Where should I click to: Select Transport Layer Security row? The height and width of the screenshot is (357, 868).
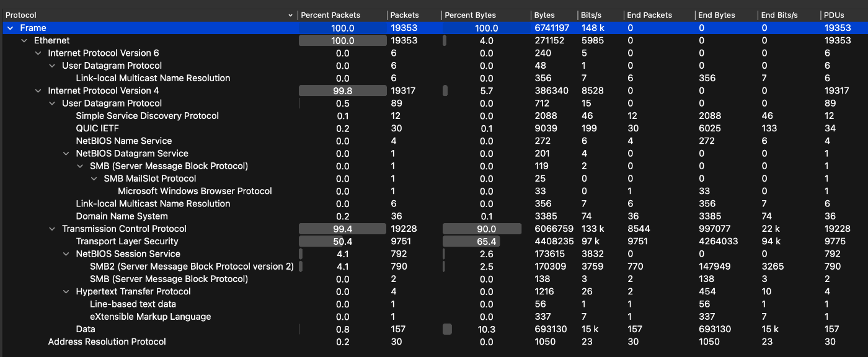coord(434,241)
